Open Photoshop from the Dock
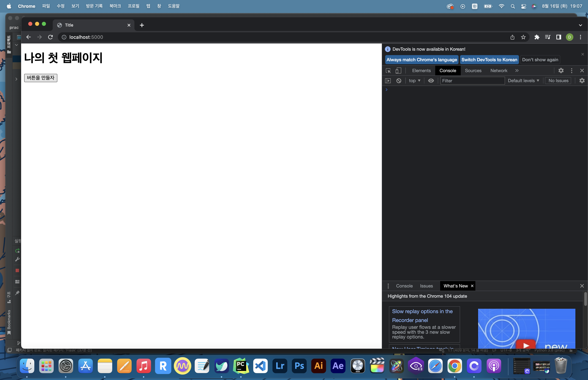588x380 pixels. (299, 366)
